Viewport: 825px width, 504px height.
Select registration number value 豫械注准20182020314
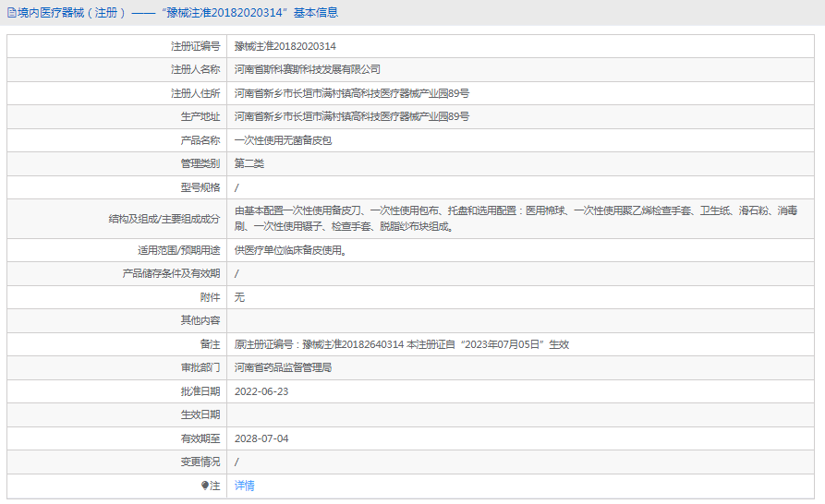tap(285, 46)
